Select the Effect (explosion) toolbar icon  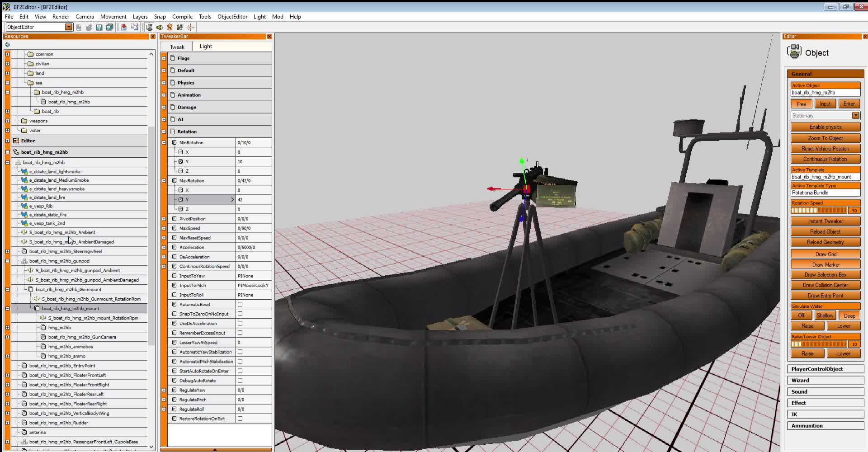(170, 27)
